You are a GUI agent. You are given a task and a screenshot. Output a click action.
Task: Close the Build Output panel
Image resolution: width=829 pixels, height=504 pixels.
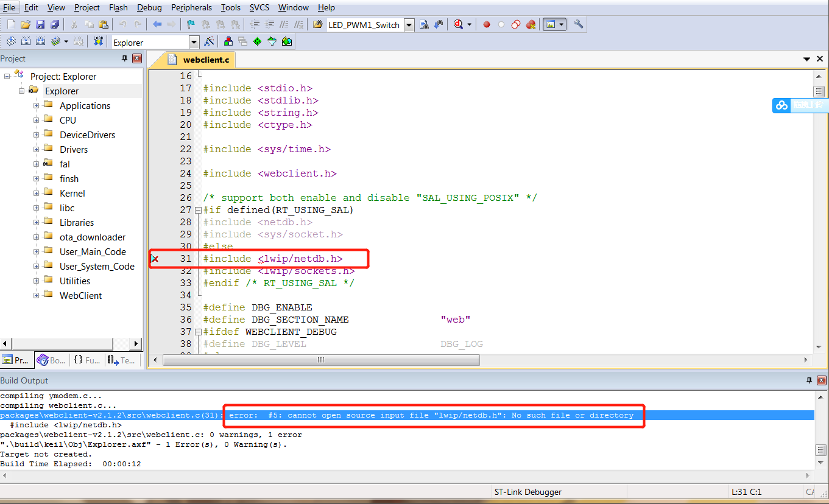click(821, 380)
